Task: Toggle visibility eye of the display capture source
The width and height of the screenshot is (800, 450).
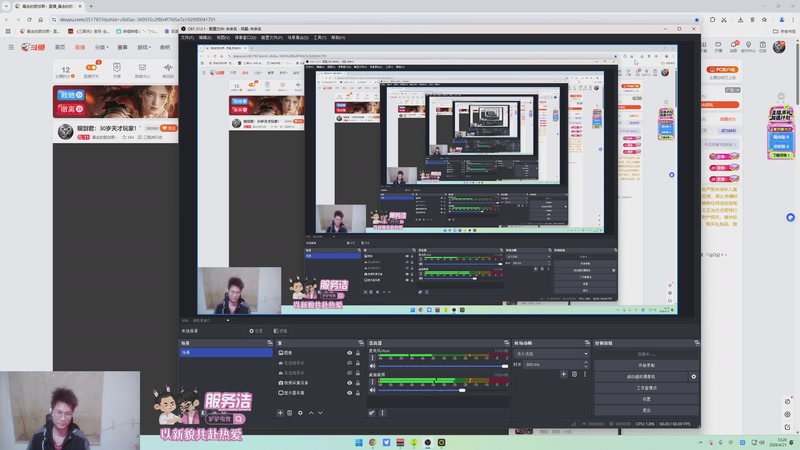Action: point(349,393)
